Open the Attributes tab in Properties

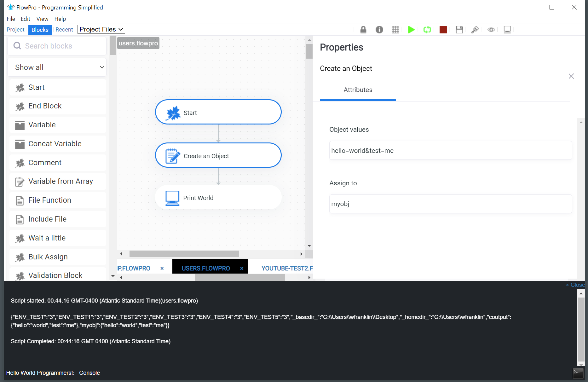tap(358, 90)
